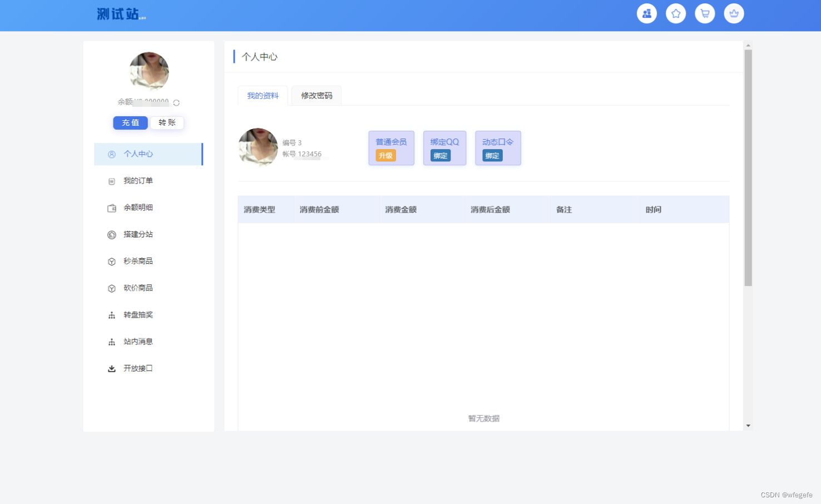Select the 个人中心 person icon in the sidebar
This screenshot has width=821, height=504.
point(111,154)
